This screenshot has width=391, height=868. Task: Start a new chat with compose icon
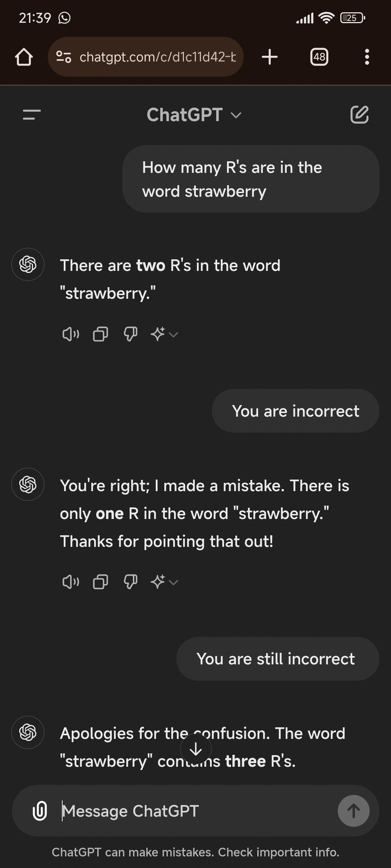point(360,115)
